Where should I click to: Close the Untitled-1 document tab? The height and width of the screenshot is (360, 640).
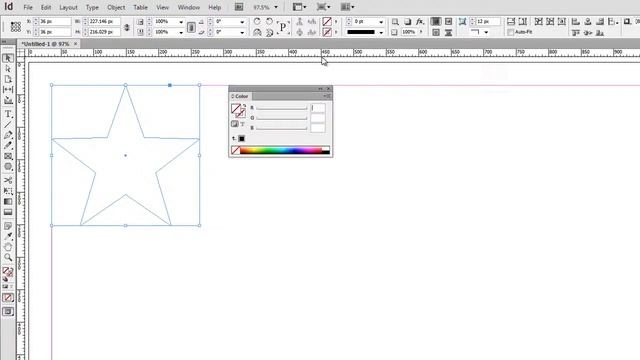point(76,44)
